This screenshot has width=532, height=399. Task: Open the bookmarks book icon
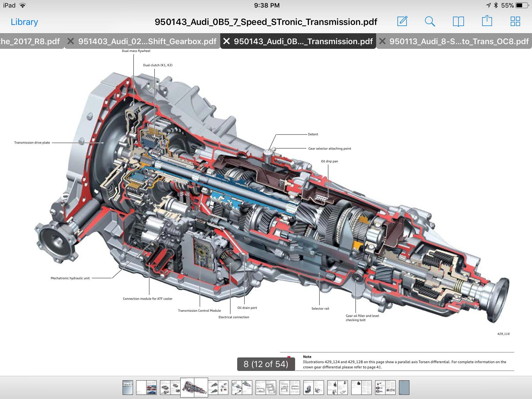pyautogui.click(x=458, y=21)
